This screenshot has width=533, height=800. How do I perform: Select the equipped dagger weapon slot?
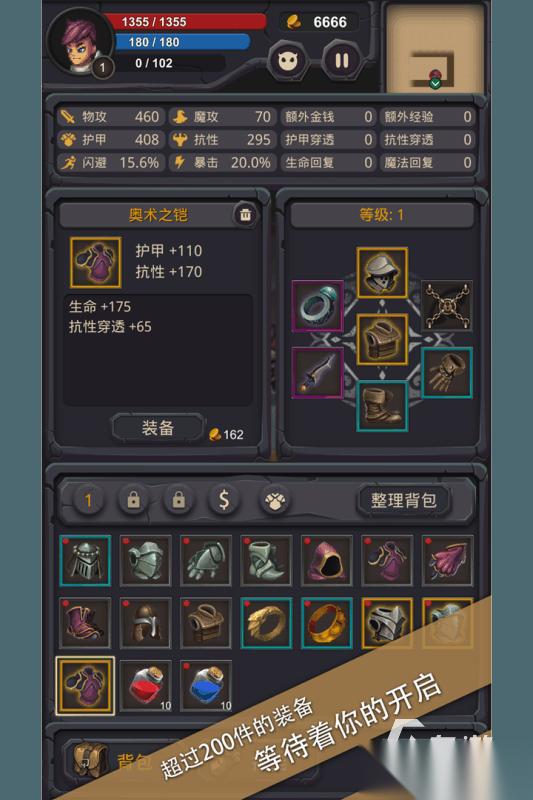tap(317, 373)
